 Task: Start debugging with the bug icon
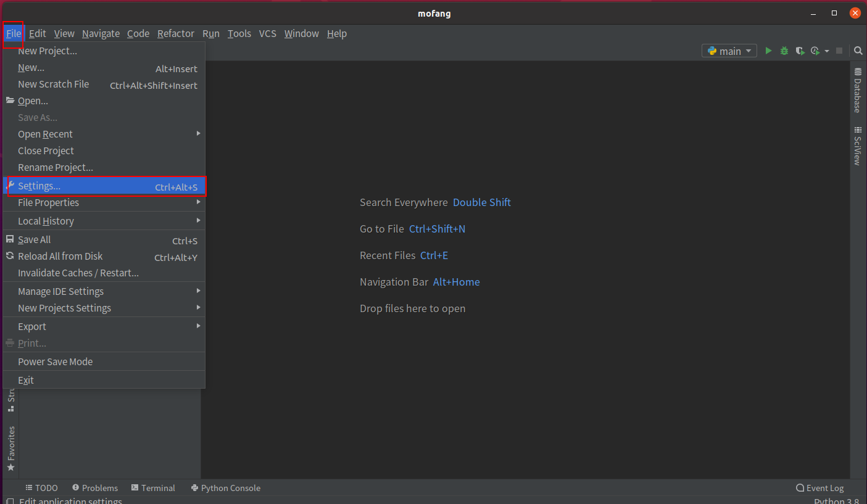pyautogui.click(x=784, y=51)
